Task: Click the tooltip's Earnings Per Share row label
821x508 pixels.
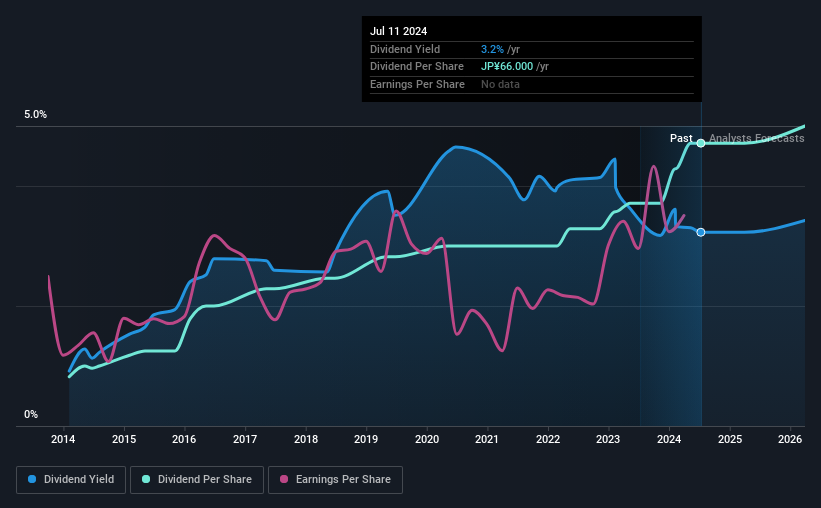Action: tap(417, 84)
